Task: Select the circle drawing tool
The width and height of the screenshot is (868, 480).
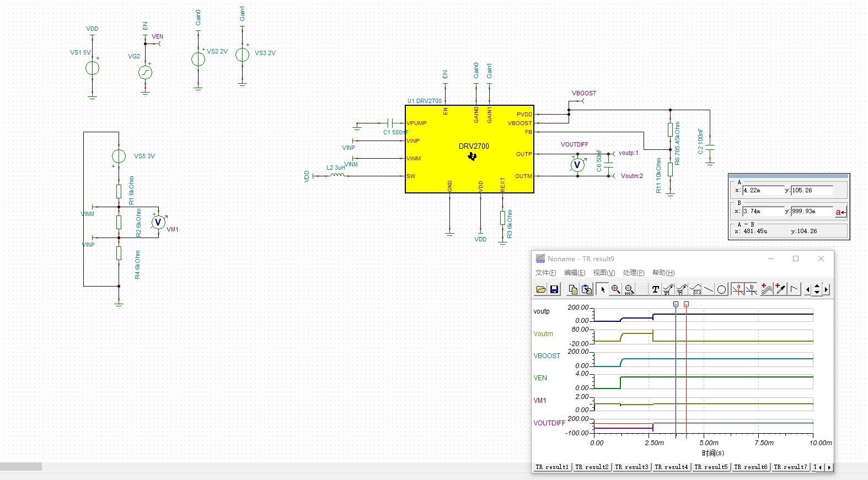Action: (721, 289)
